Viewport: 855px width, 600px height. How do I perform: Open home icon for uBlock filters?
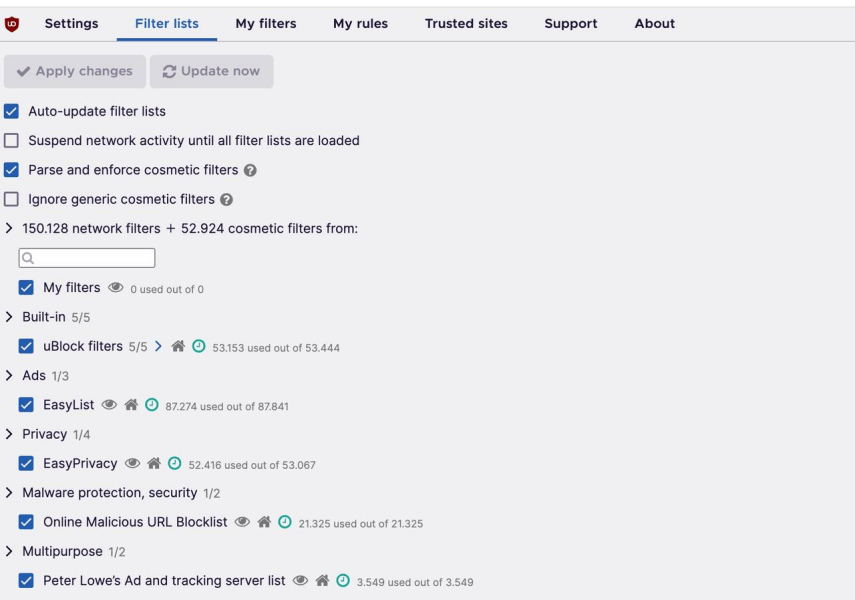[x=178, y=346]
